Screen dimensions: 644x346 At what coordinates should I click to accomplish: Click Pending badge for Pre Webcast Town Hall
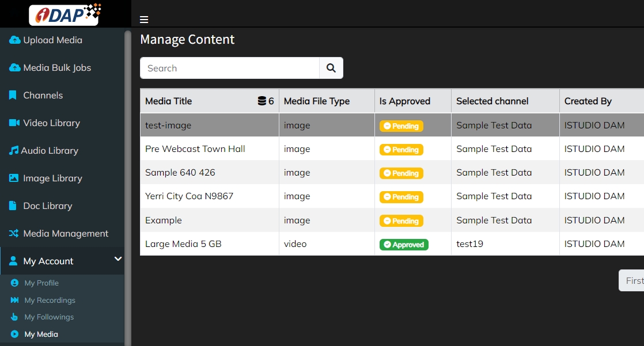401,150
